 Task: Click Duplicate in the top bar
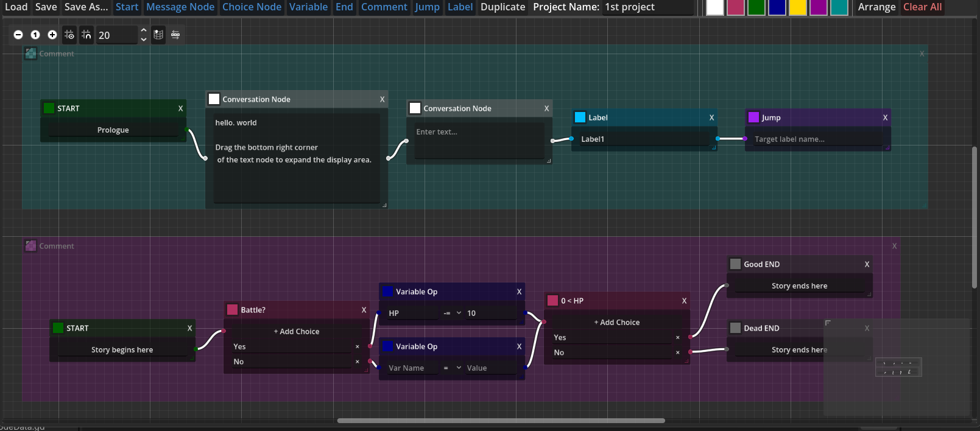(x=502, y=7)
